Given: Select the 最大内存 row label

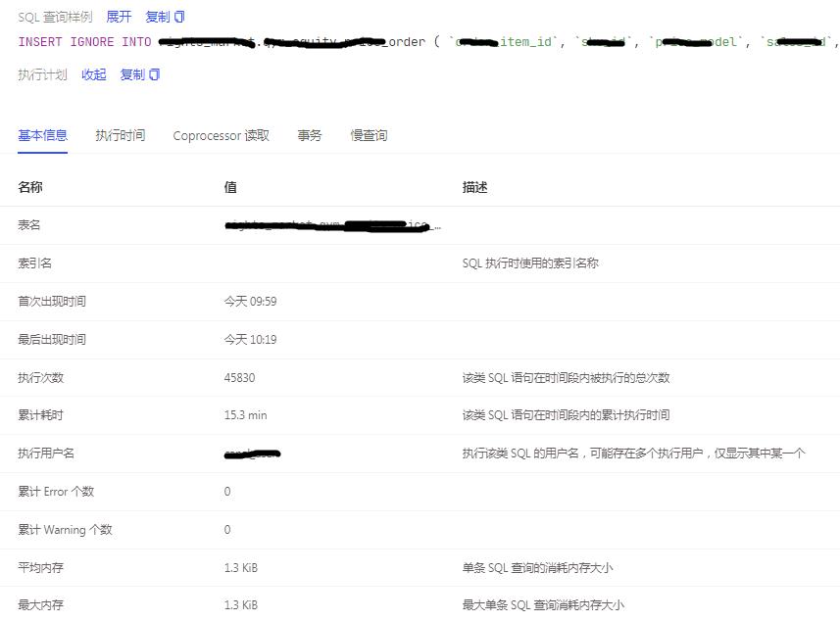Looking at the screenshot, I should [41, 605].
